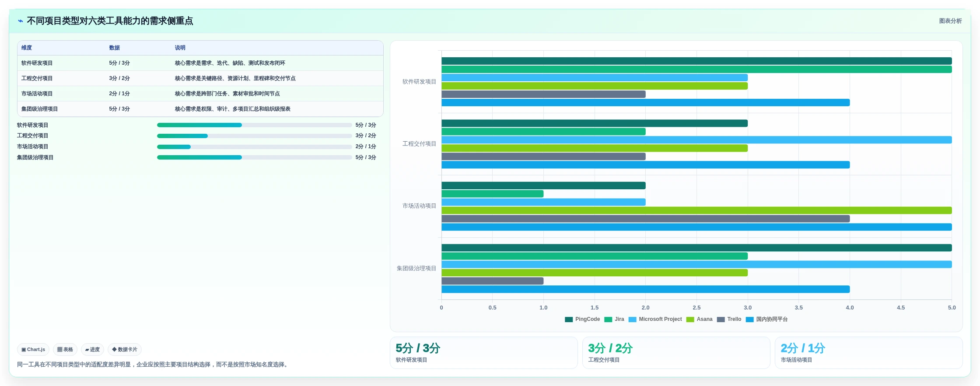980x386 pixels.
Task: Select the 软件研发项目 cell in the table
Action: click(37, 63)
